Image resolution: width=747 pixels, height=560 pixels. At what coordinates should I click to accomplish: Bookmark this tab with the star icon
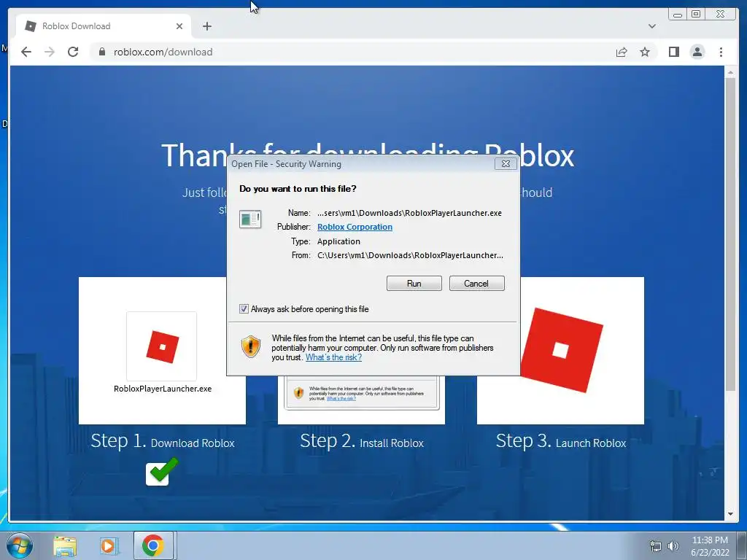(645, 52)
